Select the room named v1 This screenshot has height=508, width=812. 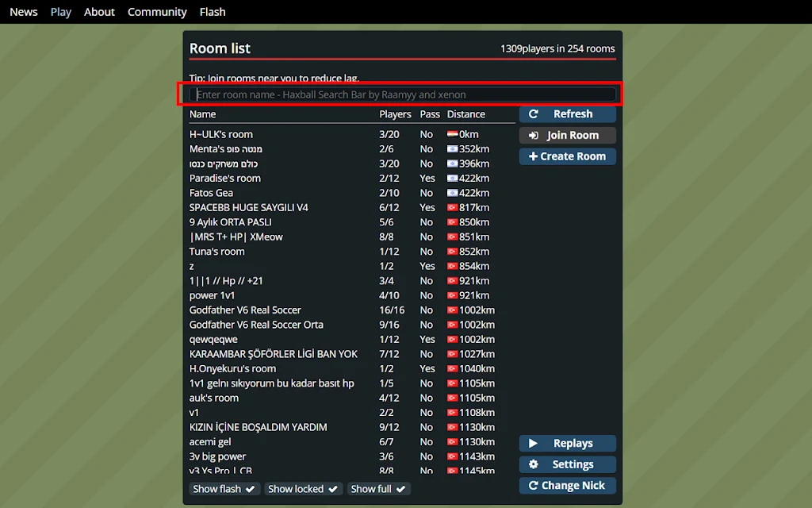pos(351,413)
